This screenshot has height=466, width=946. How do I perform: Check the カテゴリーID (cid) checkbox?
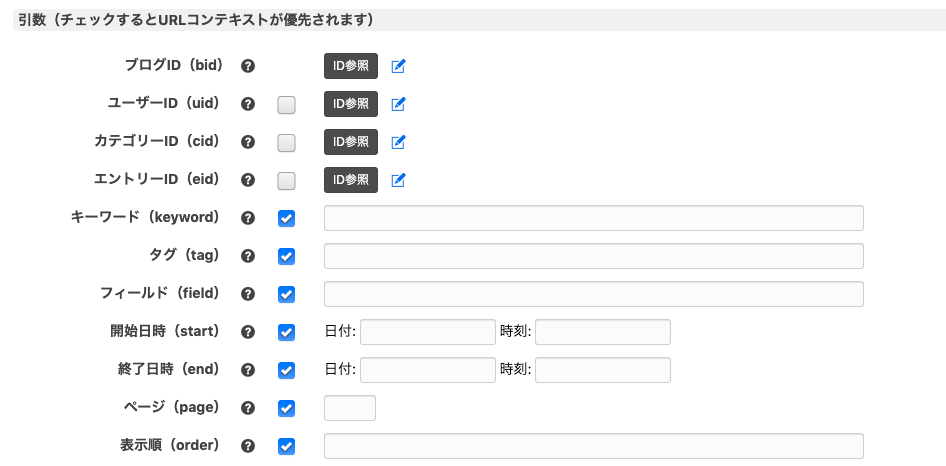pos(287,143)
